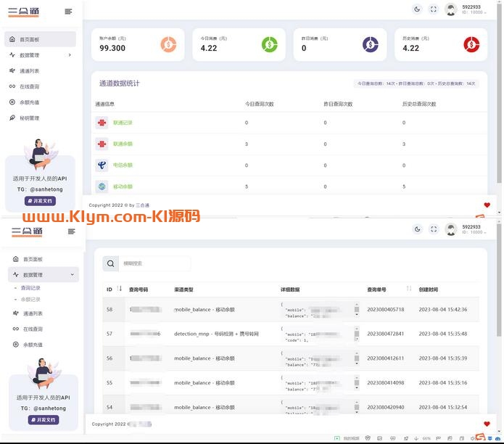Open the 联通记录 channel link
Viewport: 504px width, 444px height.
click(123, 123)
